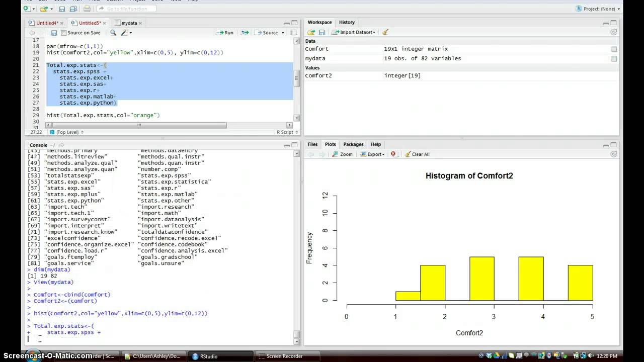This screenshot has width=644, height=362.
Task: Print the current file
Action: (87, 9)
